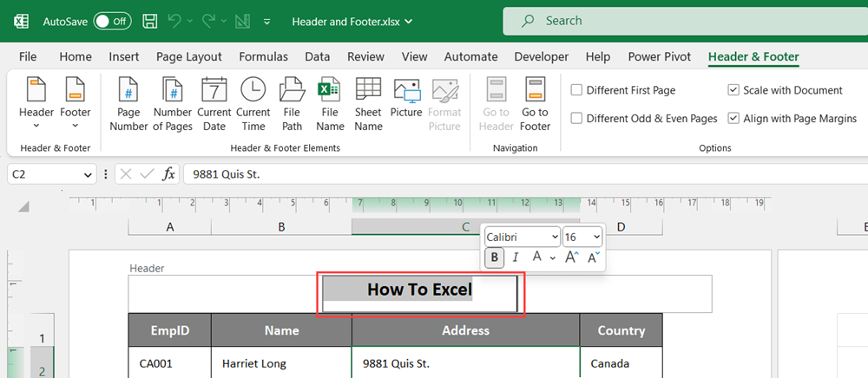Apply font color in mini toolbar
The image size is (868, 378).
(536, 257)
